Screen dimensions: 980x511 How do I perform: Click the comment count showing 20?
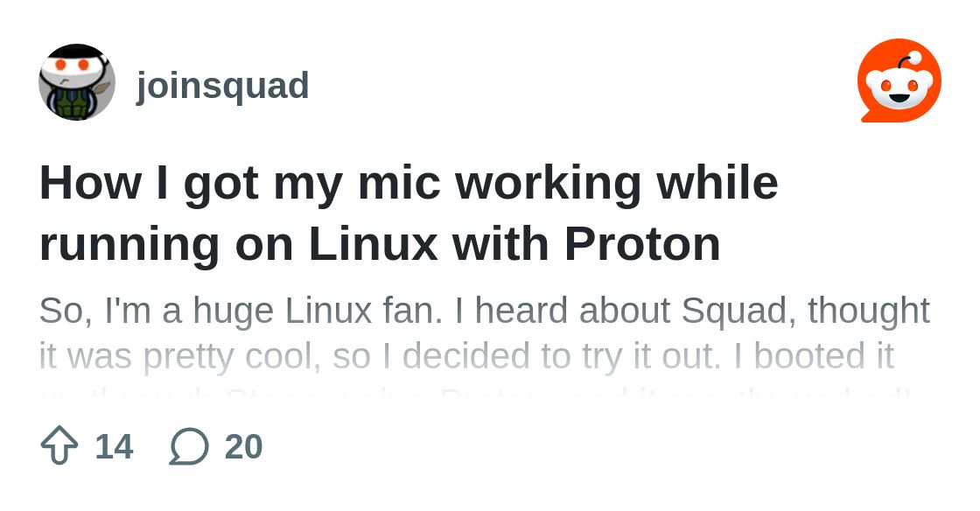coord(243,446)
